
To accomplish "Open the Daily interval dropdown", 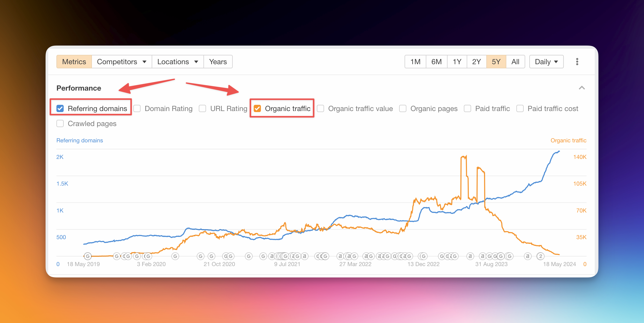I will click(x=546, y=62).
